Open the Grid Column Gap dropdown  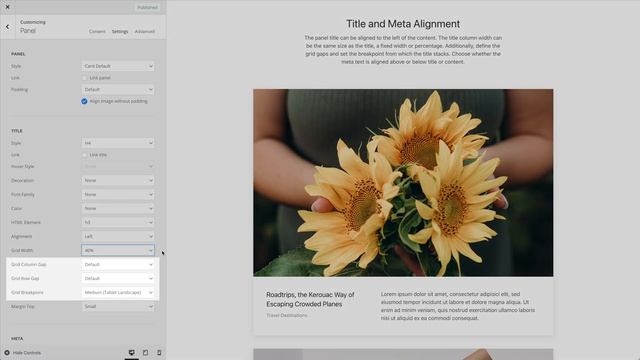(x=118, y=264)
